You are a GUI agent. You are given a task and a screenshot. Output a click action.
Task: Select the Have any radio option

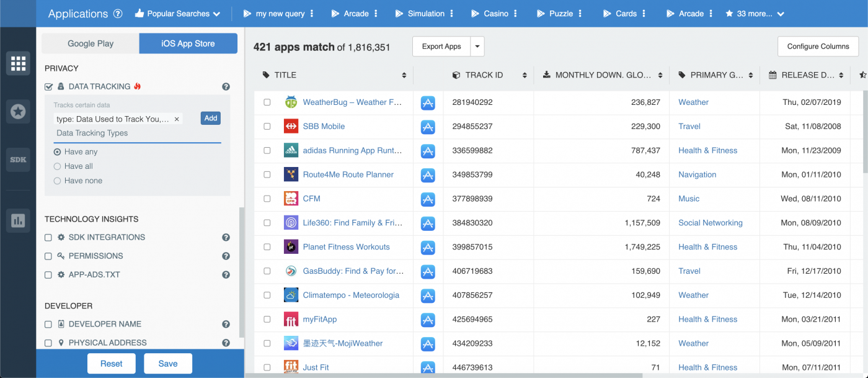pos(58,151)
